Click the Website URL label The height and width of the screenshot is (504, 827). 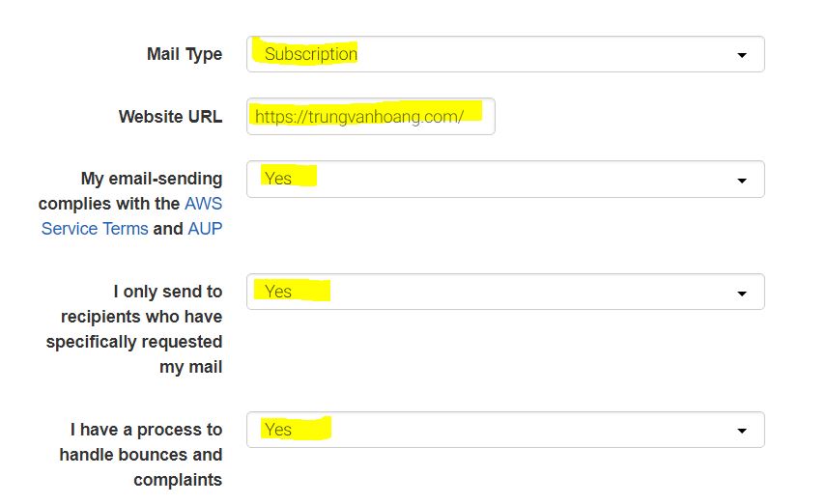[170, 117]
